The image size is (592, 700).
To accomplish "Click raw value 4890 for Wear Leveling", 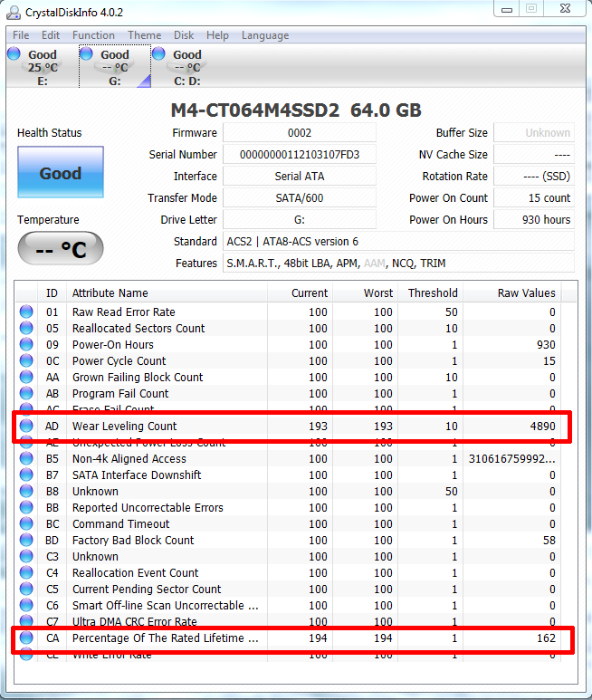I will 542,426.
